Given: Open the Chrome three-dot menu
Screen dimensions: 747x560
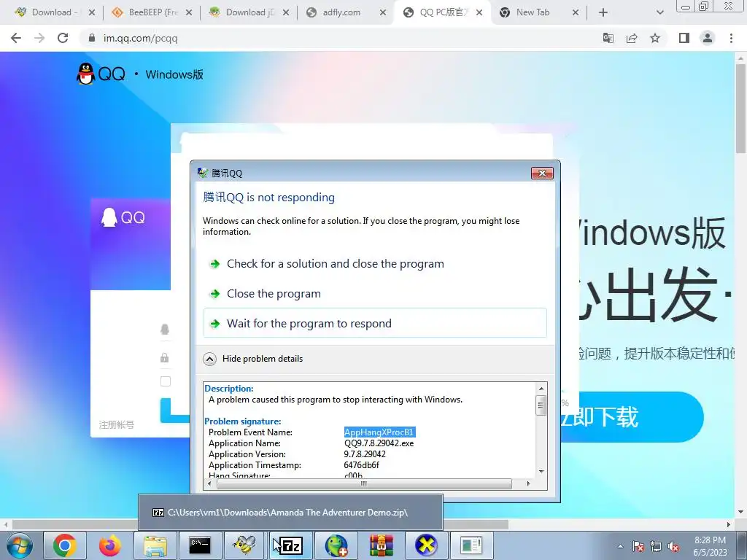Looking at the screenshot, I should pos(731,38).
